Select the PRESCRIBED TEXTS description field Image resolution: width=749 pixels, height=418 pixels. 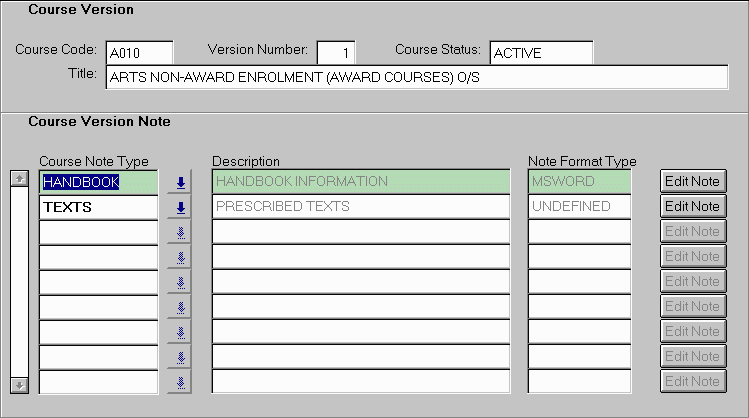point(360,207)
